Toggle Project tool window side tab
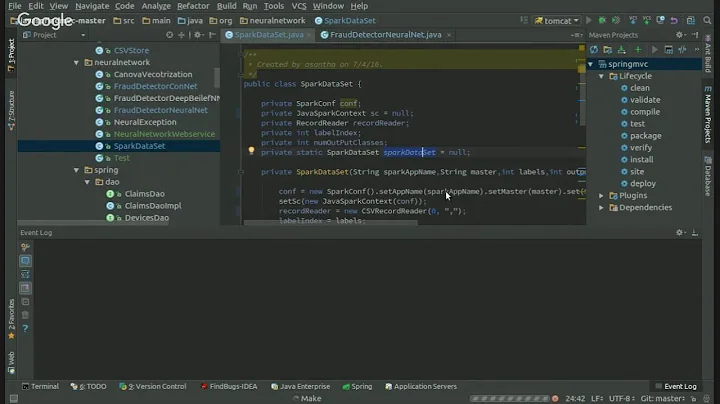 [11, 55]
